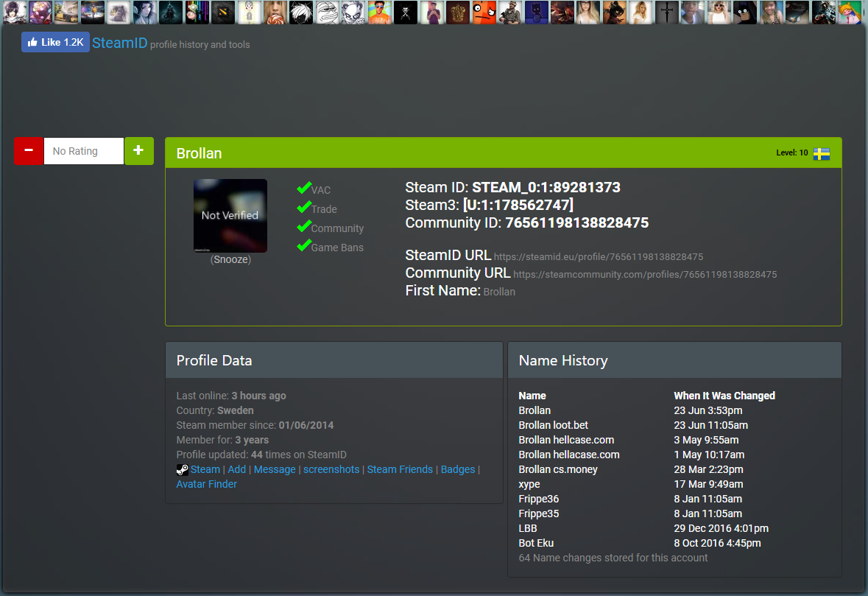Image resolution: width=868 pixels, height=596 pixels.
Task: Click the Level: 10 label
Action: (x=791, y=153)
